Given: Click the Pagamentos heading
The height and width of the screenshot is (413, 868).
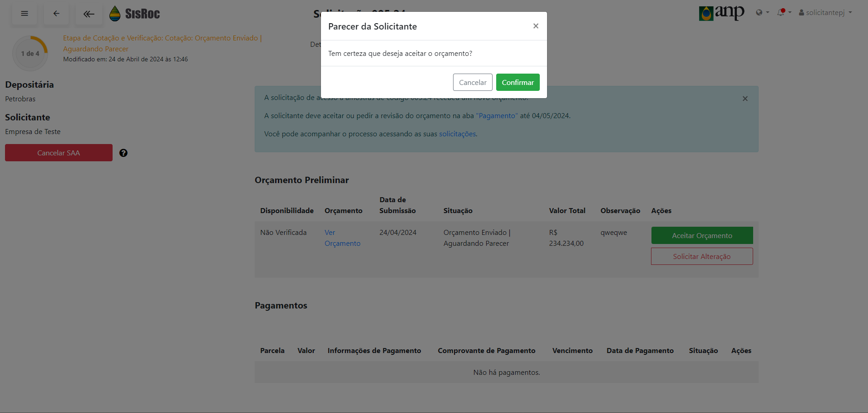Looking at the screenshot, I should (x=281, y=305).
